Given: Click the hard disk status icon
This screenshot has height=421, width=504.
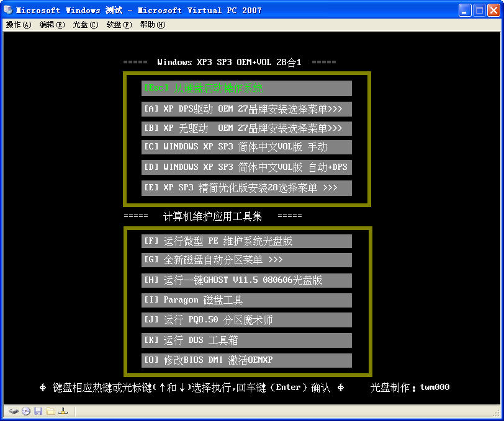Looking at the screenshot, I should click(x=14, y=411).
